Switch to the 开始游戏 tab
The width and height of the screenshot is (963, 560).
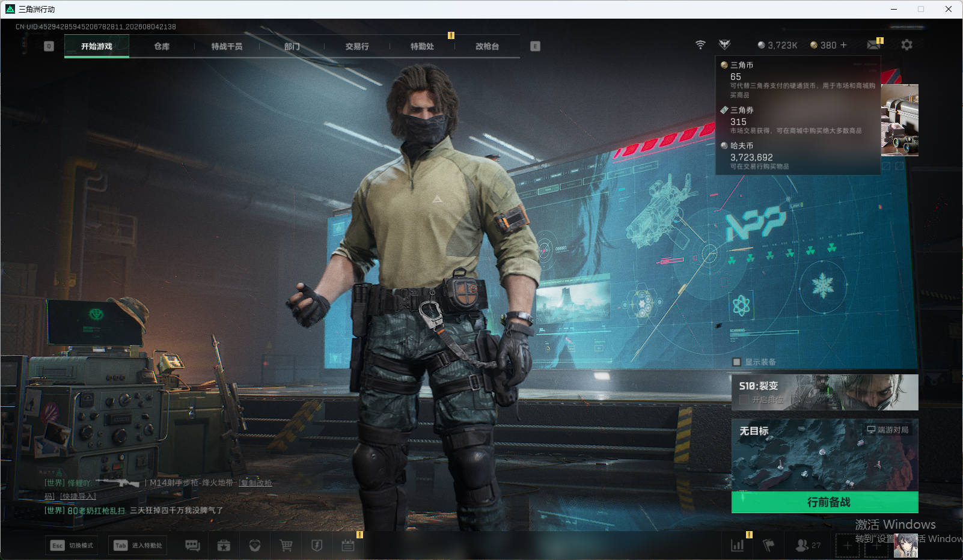click(97, 46)
